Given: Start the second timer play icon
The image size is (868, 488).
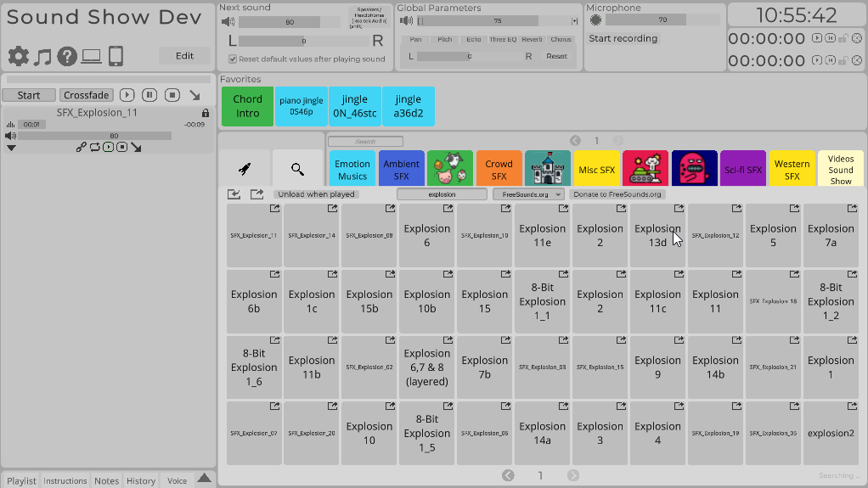Looking at the screenshot, I should (816, 60).
